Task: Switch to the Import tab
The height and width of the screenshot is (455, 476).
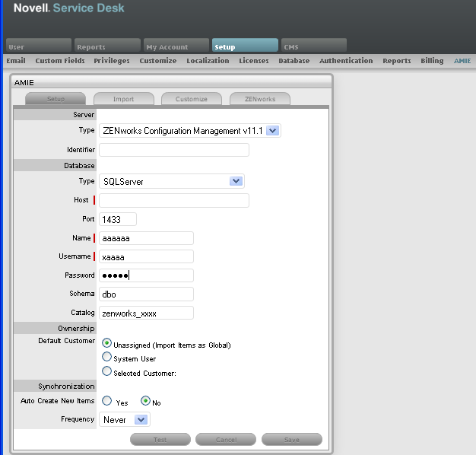Action: 124,99
